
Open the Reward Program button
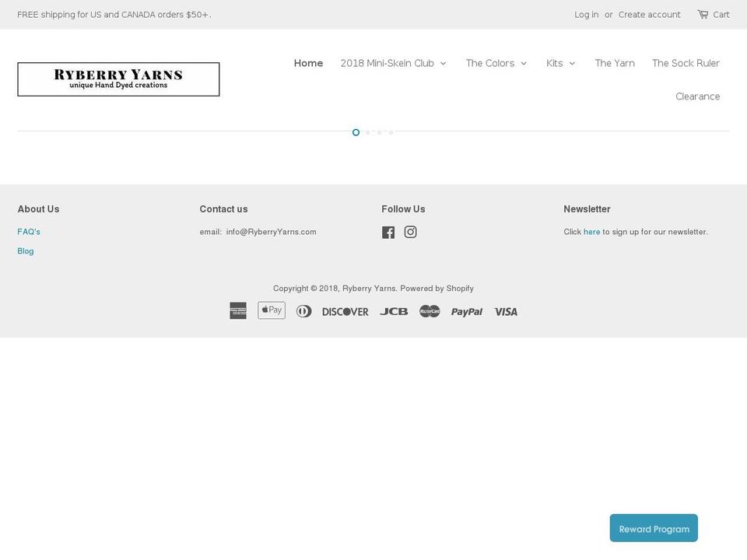click(x=654, y=528)
